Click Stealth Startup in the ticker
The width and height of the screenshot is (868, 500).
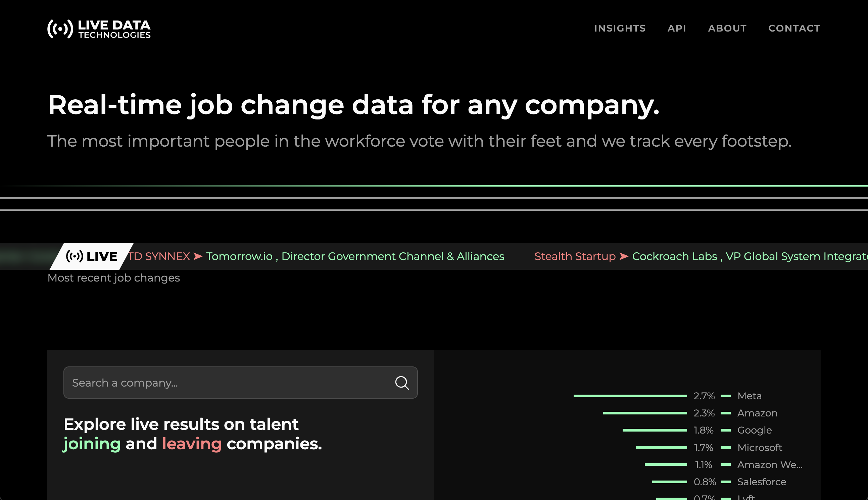point(575,256)
